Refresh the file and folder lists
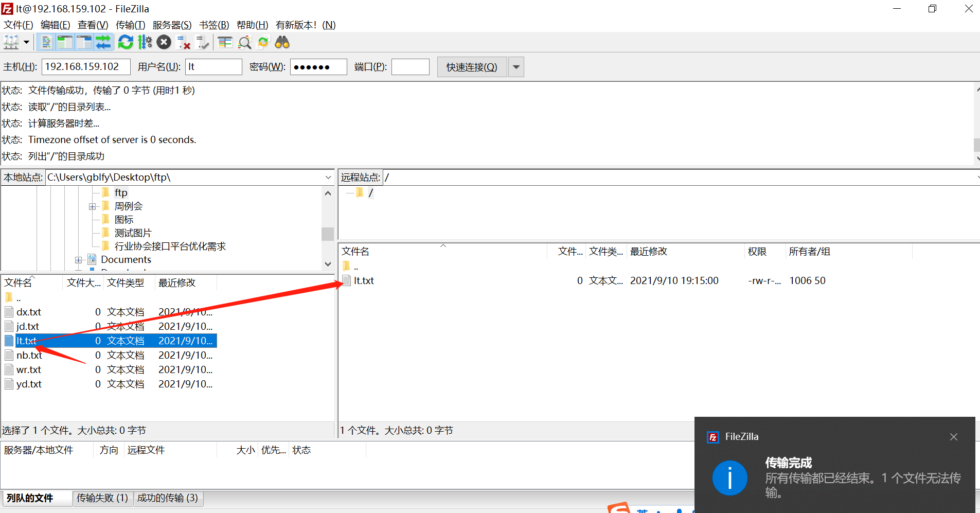Viewport: 980px width, 513px height. click(126, 42)
